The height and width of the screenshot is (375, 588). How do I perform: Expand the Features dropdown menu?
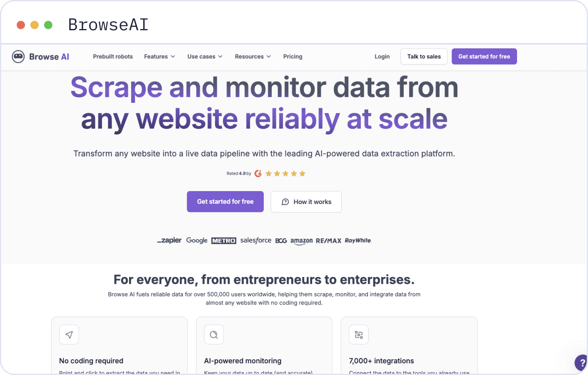click(160, 56)
